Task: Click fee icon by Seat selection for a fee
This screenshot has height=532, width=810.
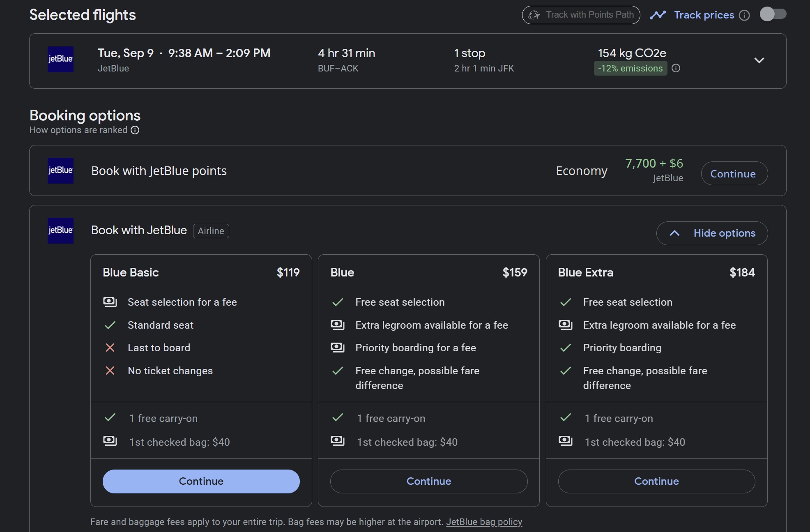Action: (110, 302)
